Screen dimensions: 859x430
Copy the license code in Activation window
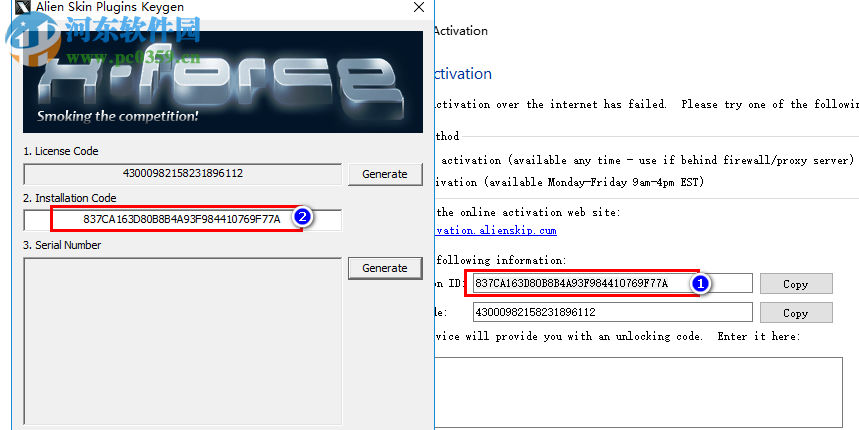tap(796, 313)
